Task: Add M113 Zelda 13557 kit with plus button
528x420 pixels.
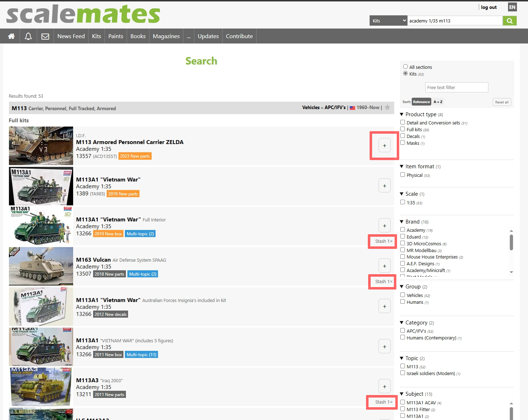Action: pos(385,145)
